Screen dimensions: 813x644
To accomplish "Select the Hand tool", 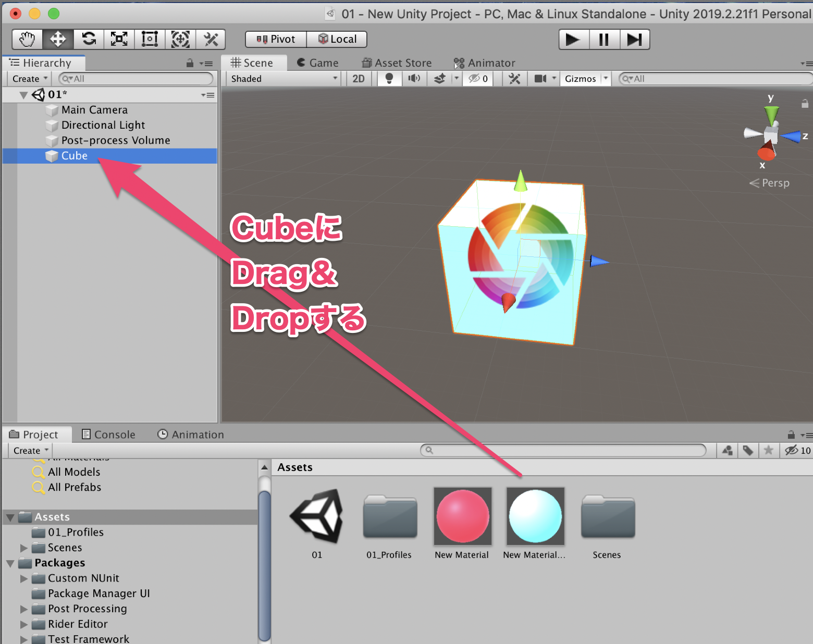I will pyautogui.click(x=27, y=39).
